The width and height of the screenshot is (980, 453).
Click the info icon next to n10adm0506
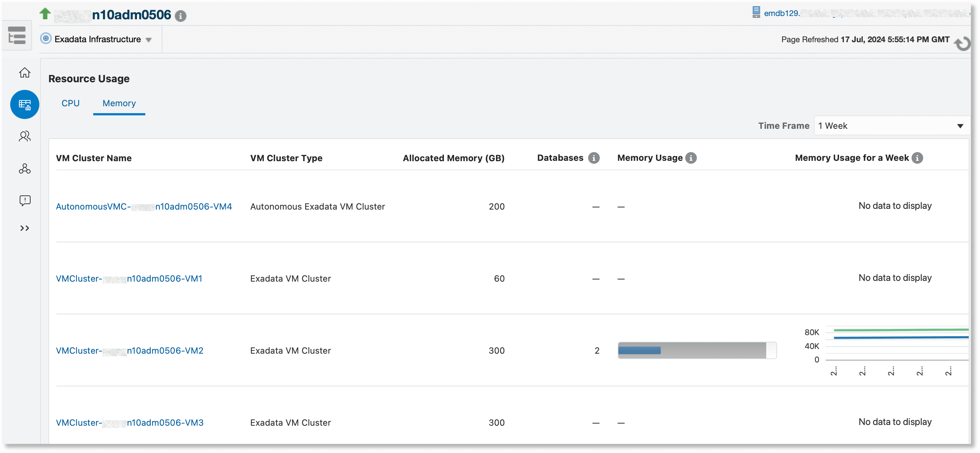coord(180,16)
